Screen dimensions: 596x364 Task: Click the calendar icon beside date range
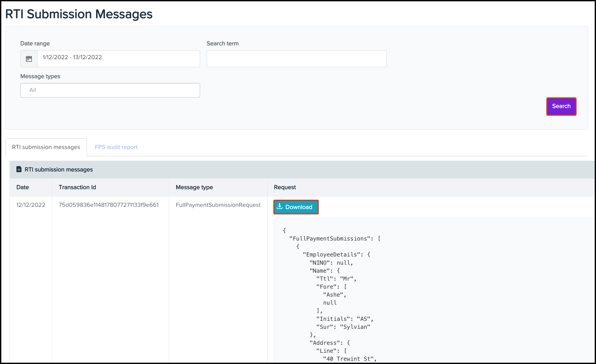click(29, 59)
